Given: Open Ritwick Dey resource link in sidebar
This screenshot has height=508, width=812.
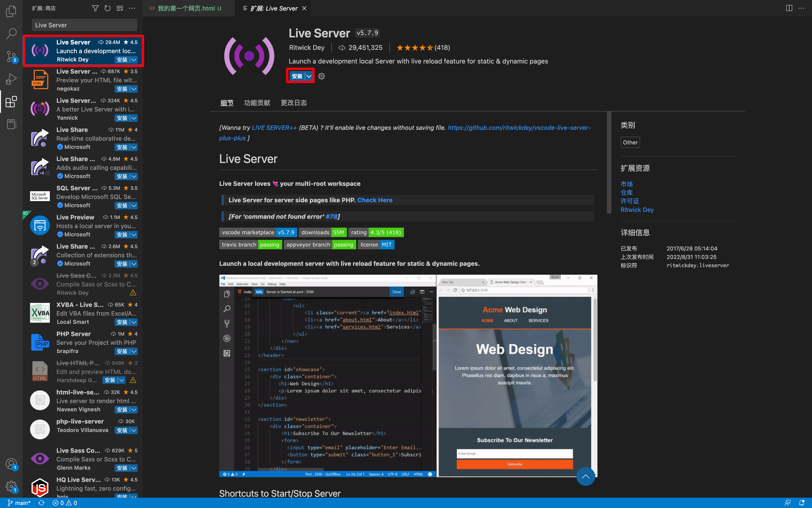Looking at the screenshot, I should [637, 210].
